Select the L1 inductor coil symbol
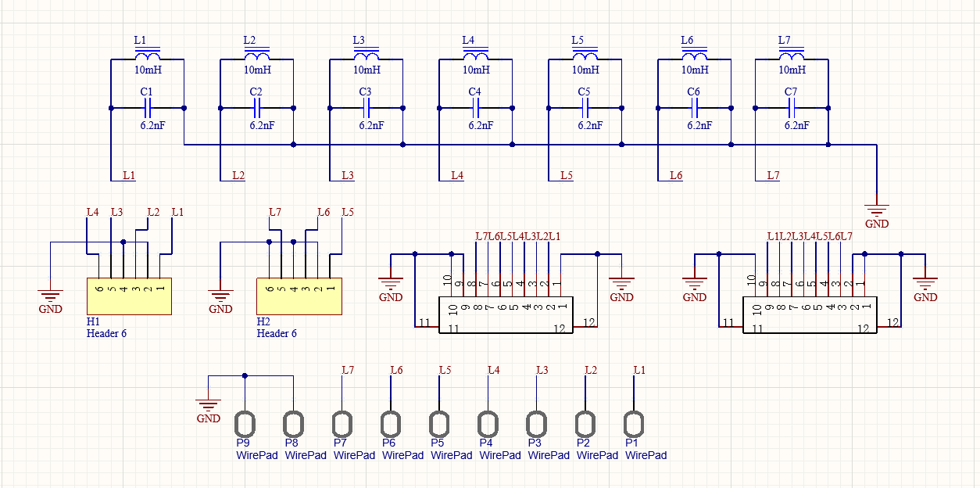 (148, 56)
